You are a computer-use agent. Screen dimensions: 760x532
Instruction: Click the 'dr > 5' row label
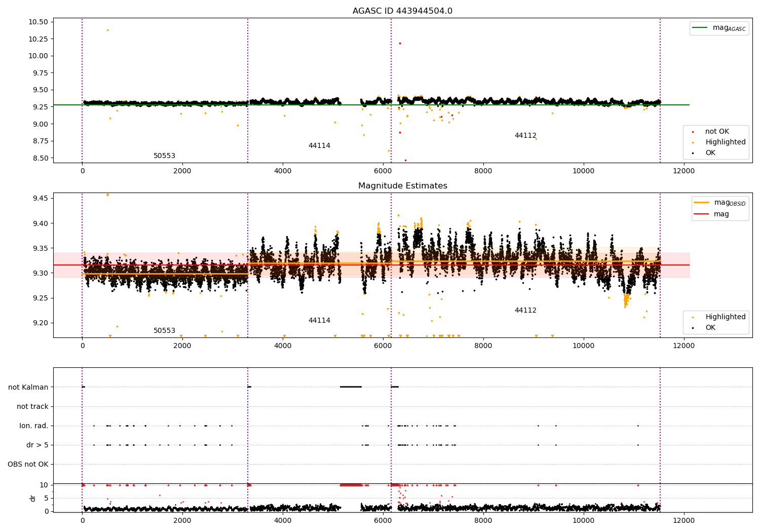click(x=37, y=445)
